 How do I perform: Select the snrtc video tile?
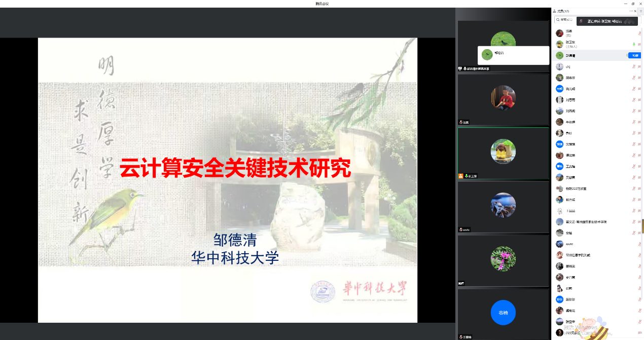pyautogui.click(x=503, y=207)
